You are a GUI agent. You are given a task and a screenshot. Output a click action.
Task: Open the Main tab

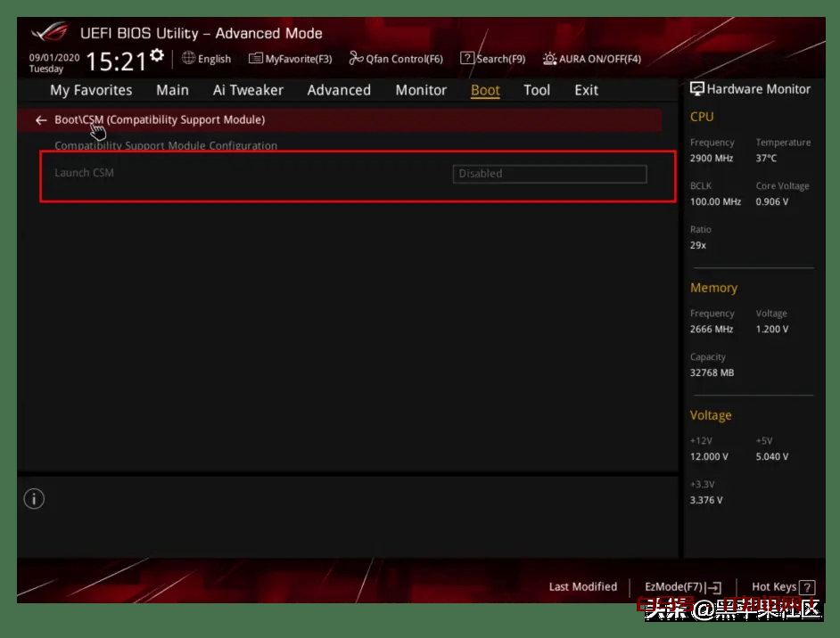pos(172,90)
